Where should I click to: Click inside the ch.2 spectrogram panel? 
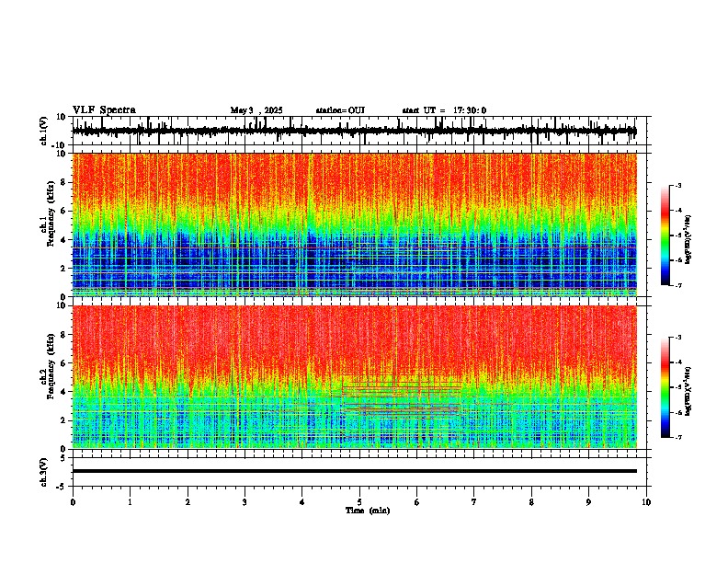355,377
